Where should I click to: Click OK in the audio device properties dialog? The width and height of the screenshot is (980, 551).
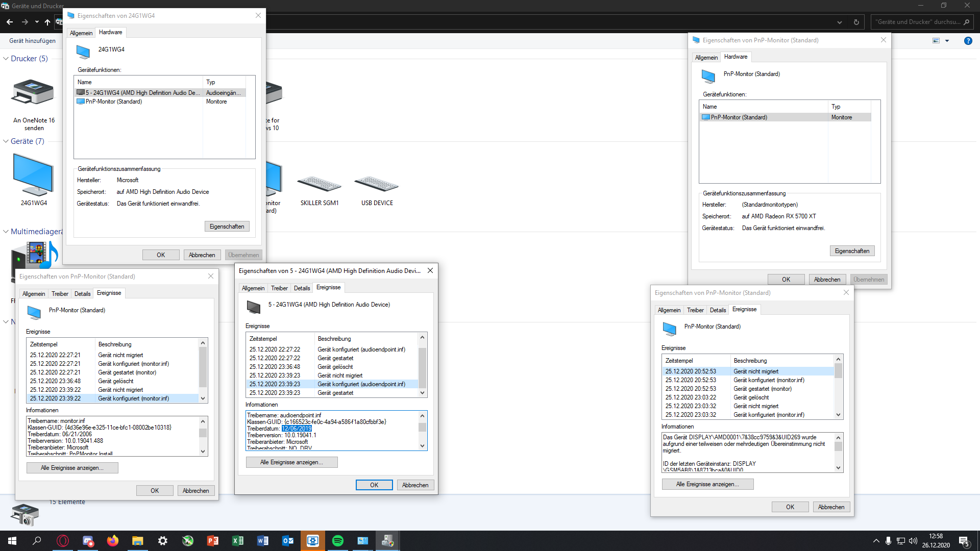point(374,485)
